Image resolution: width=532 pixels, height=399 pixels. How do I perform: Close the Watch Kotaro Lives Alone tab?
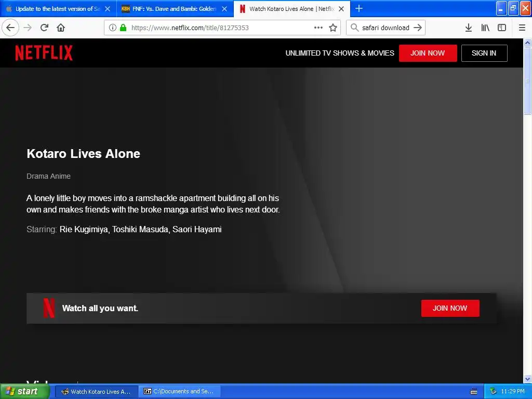[x=342, y=9]
